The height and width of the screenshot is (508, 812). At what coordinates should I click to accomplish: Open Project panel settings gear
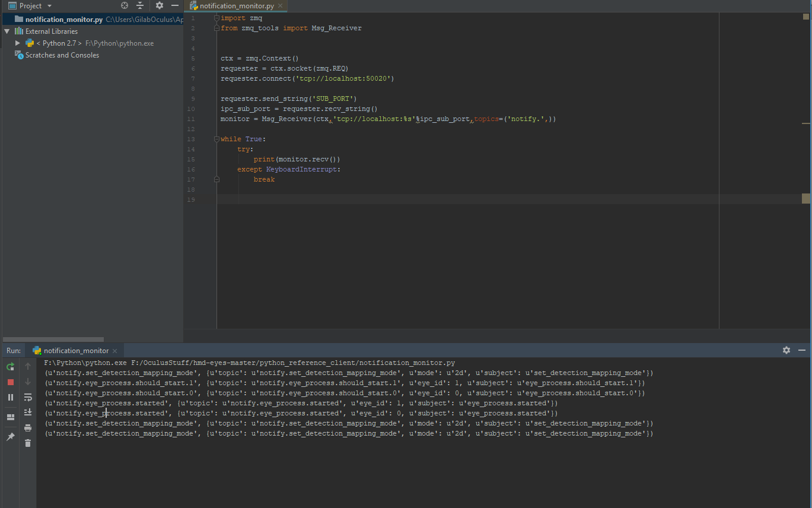(160, 5)
